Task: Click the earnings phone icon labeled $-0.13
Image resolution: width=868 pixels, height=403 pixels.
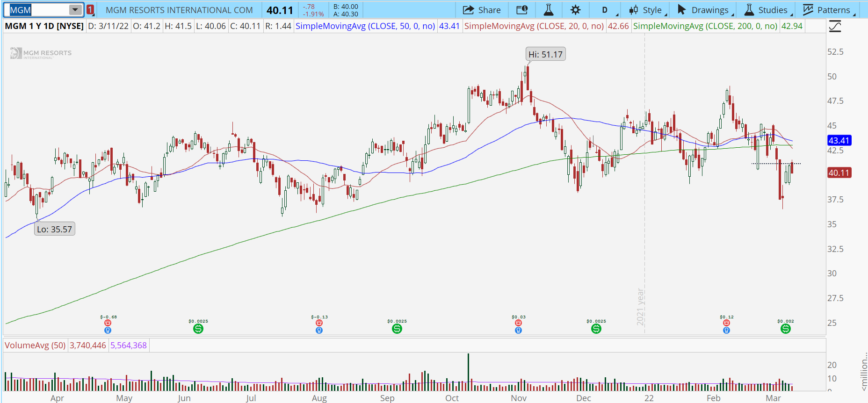Action: point(319,323)
